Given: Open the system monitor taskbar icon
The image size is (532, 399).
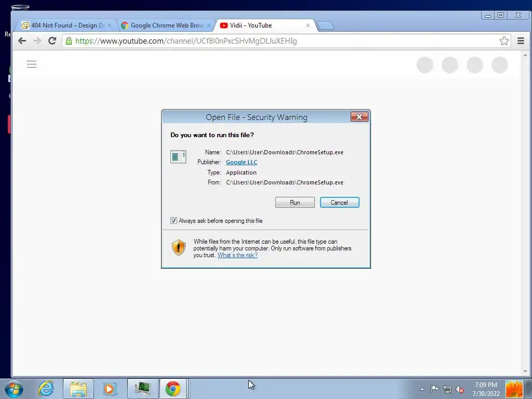Looking at the screenshot, I should point(143,389).
